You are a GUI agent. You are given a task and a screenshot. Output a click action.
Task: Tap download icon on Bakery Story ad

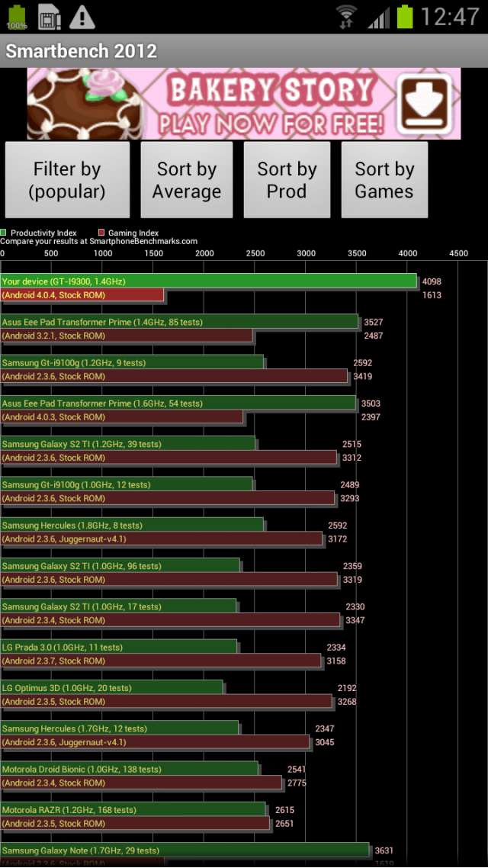[424, 103]
